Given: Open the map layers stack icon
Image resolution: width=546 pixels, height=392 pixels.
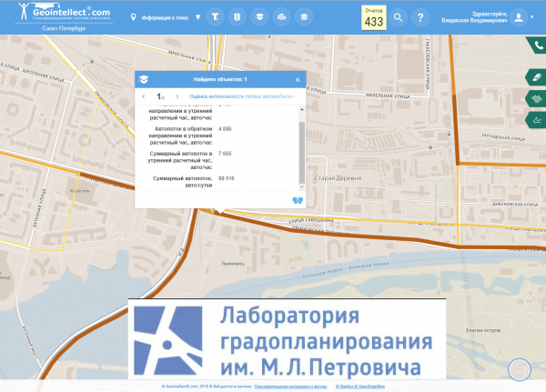Looking at the screenshot, I should (x=304, y=16).
